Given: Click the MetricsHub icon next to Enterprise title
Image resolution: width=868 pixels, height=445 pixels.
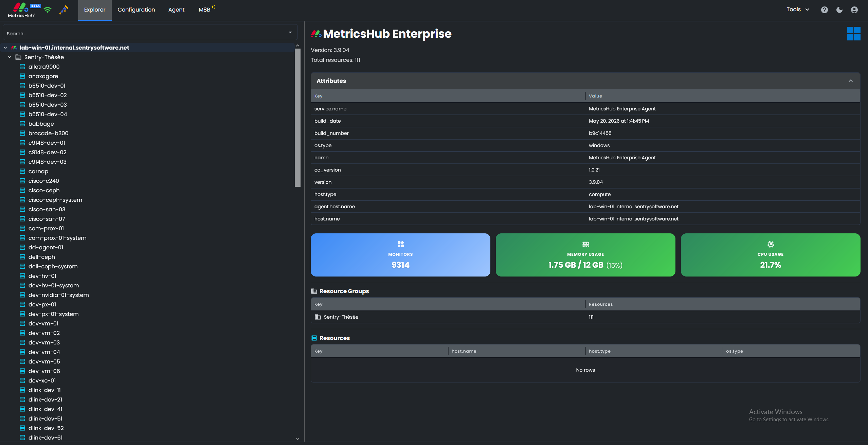Looking at the screenshot, I should [x=316, y=34].
